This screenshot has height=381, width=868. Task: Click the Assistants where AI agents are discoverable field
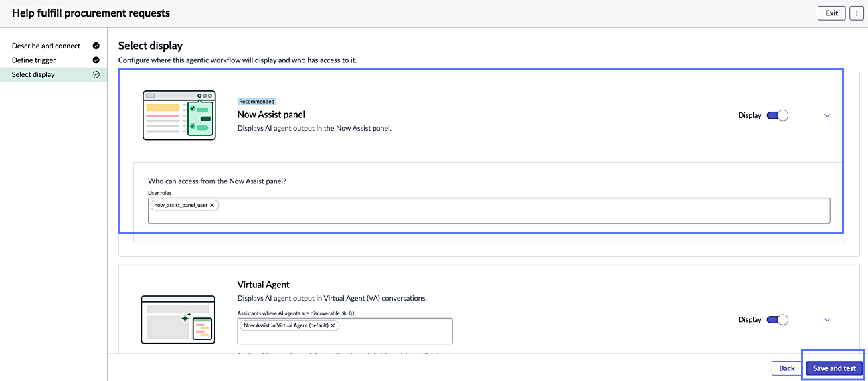pos(345,331)
